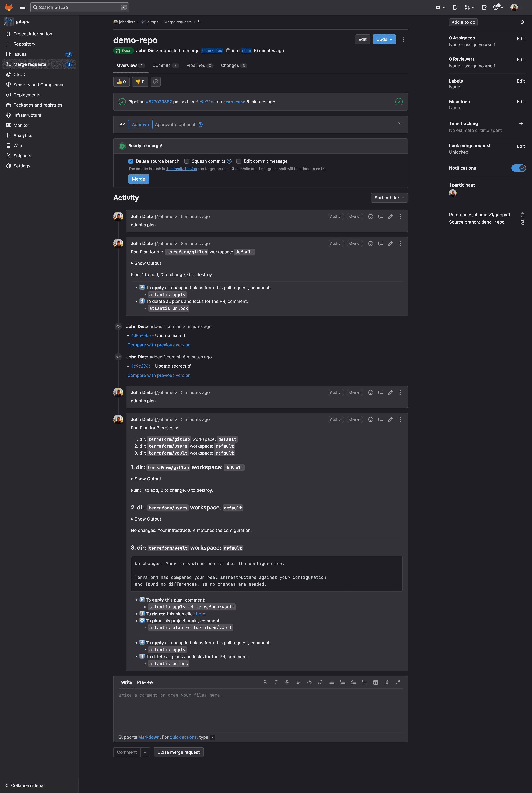Collapse the right sidebar with double-chevron icon
Screen dimensions: 532x793
coord(522,22)
